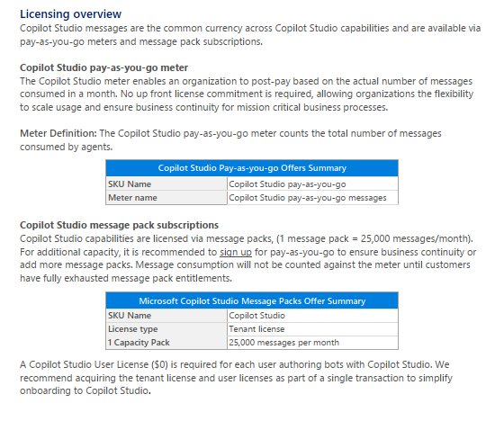Click the Meter Definition bold label
Image resolution: width=504 pixels, height=421 pixels.
click(58, 133)
